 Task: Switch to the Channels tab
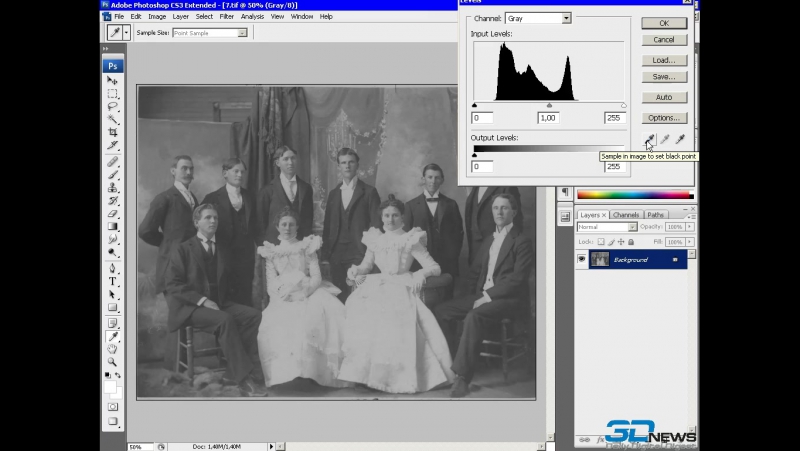click(x=626, y=215)
